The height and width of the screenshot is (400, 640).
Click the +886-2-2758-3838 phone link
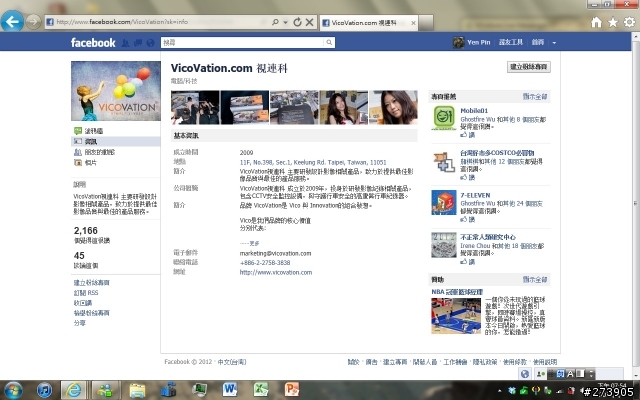coord(265,262)
